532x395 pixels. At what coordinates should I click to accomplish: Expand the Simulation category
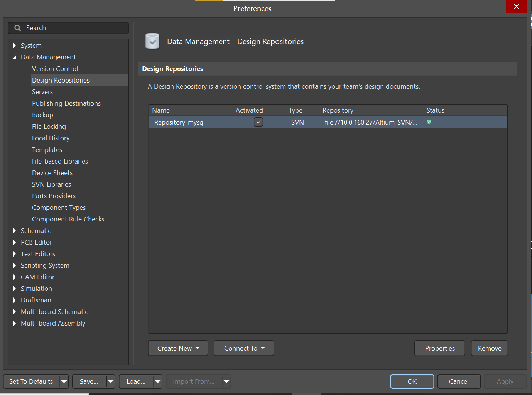click(14, 289)
